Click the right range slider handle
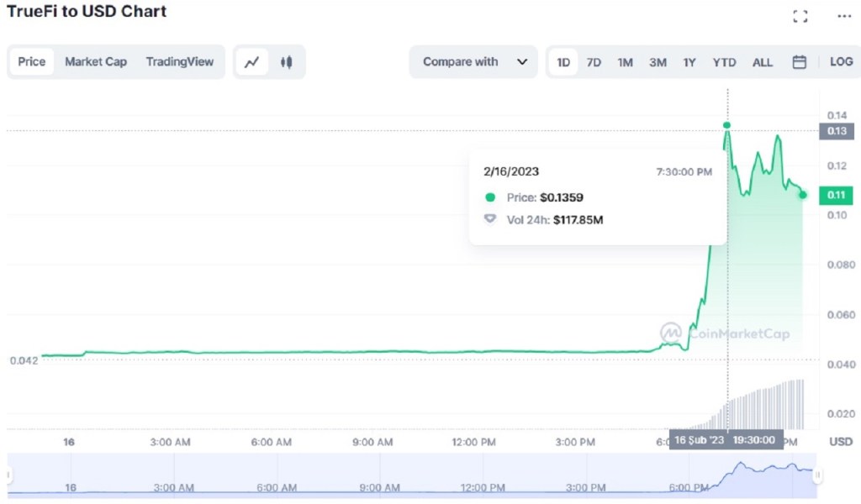 (x=817, y=475)
